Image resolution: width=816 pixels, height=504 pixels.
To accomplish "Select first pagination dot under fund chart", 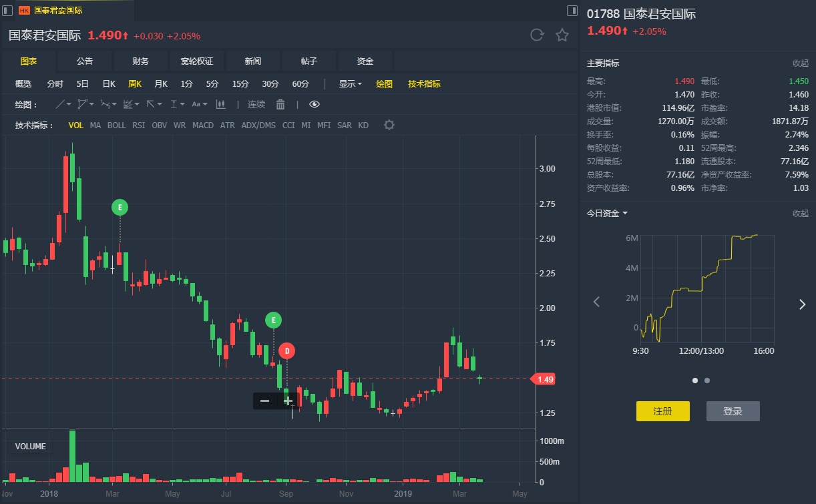I will click(x=695, y=381).
